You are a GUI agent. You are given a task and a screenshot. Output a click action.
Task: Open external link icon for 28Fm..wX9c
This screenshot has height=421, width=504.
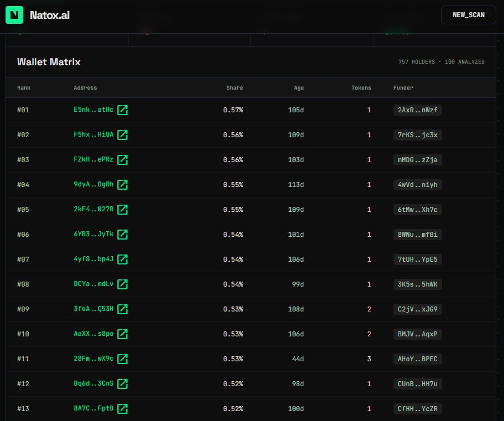pos(123,359)
